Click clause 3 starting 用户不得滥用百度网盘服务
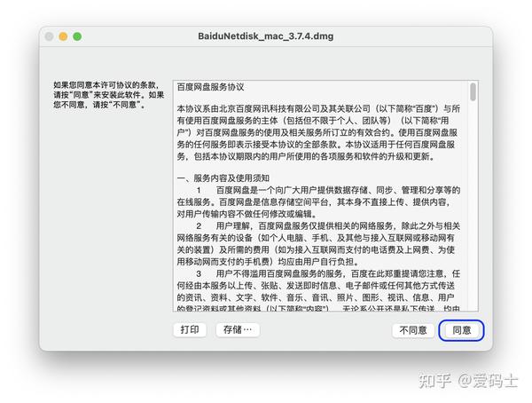Viewport: 532px width, 403px height. pyautogui.click(x=318, y=291)
